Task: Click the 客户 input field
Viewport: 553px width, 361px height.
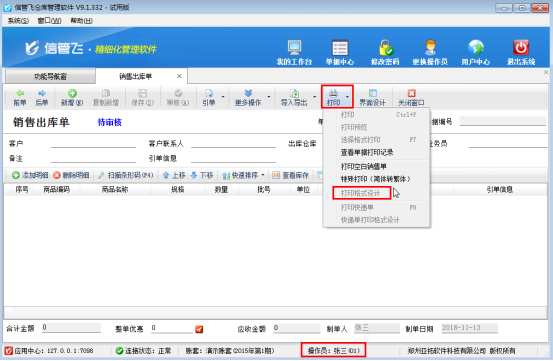Action: click(93, 143)
